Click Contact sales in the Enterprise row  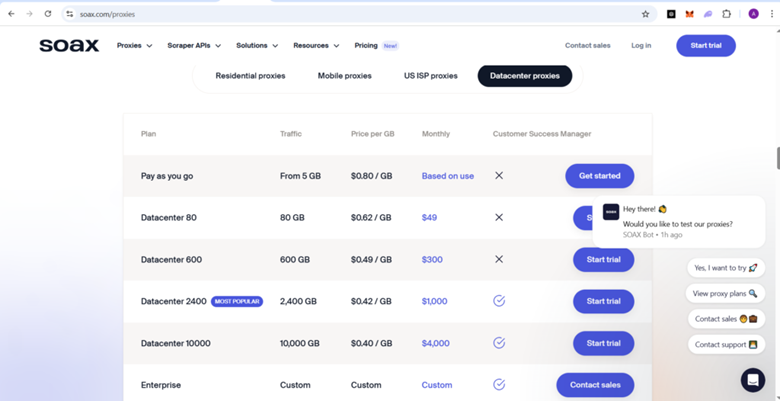[594, 385]
